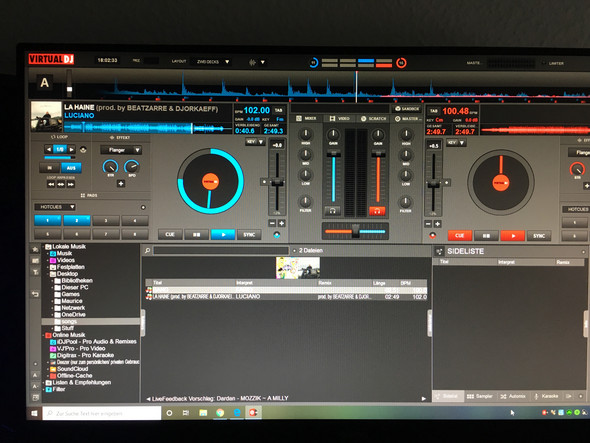This screenshot has height=443, width=590.
Task: Play the right deck with red play button
Action: [x=513, y=236]
